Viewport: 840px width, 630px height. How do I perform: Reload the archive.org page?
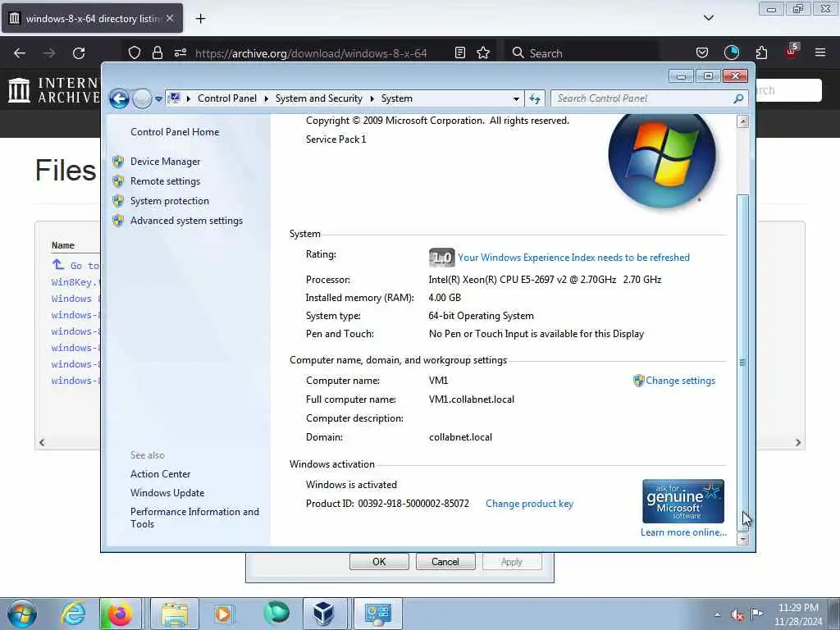[79, 53]
